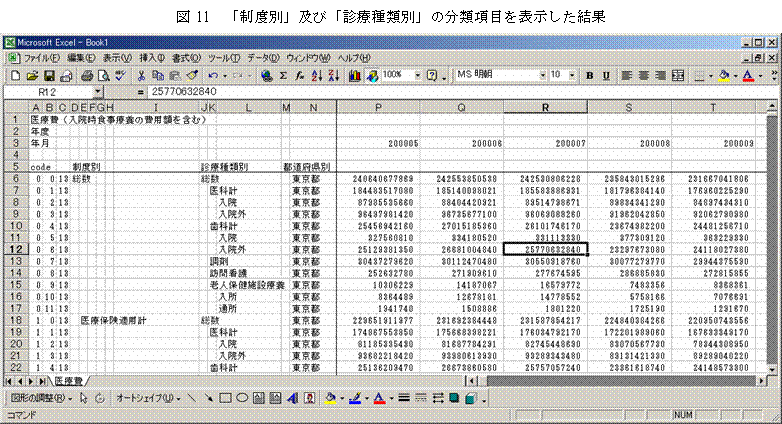Click the Save icon in toolbar
Screen dimensions: 782x424
(x=48, y=75)
